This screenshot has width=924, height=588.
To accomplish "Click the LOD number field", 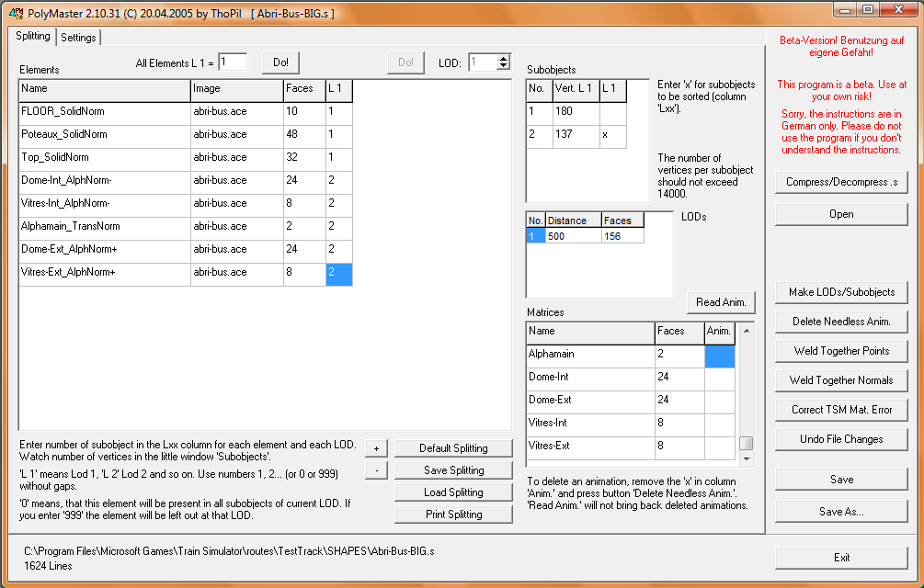I will 483,62.
